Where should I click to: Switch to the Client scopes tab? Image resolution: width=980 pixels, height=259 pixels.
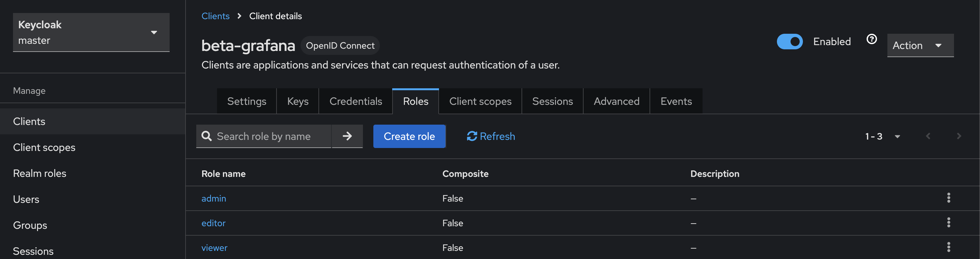pyautogui.click(x=480, y=101)
